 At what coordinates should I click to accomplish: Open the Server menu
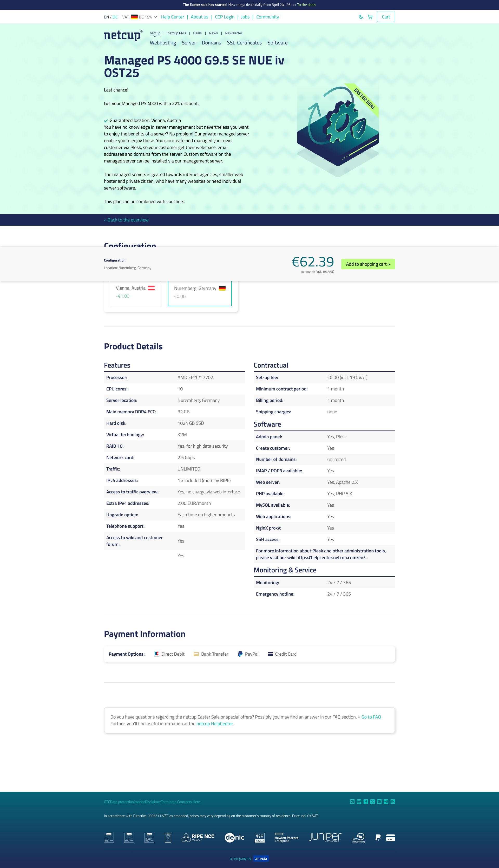pos(189,43)
